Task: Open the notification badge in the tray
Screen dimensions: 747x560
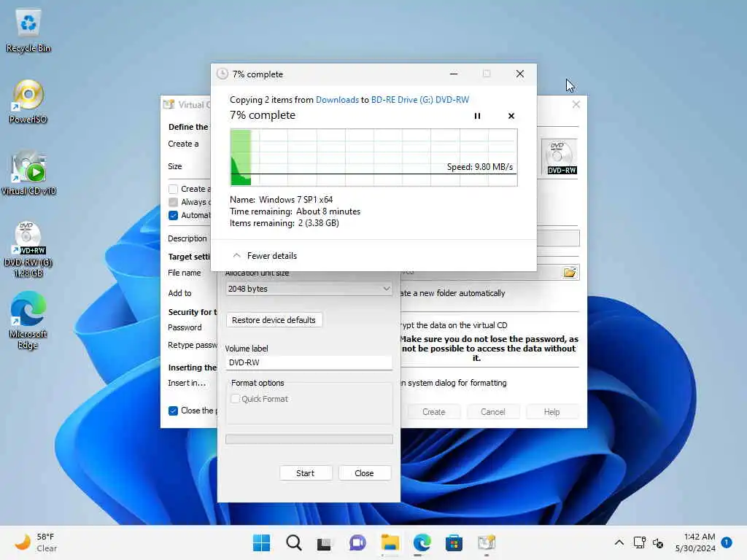Action: click(726, 542)
